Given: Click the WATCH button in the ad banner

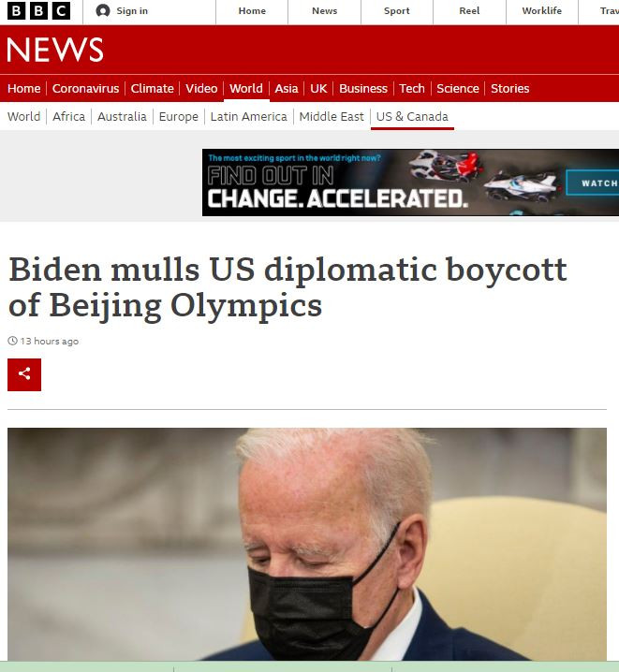Looking at the screenshot, I should 594,183.
